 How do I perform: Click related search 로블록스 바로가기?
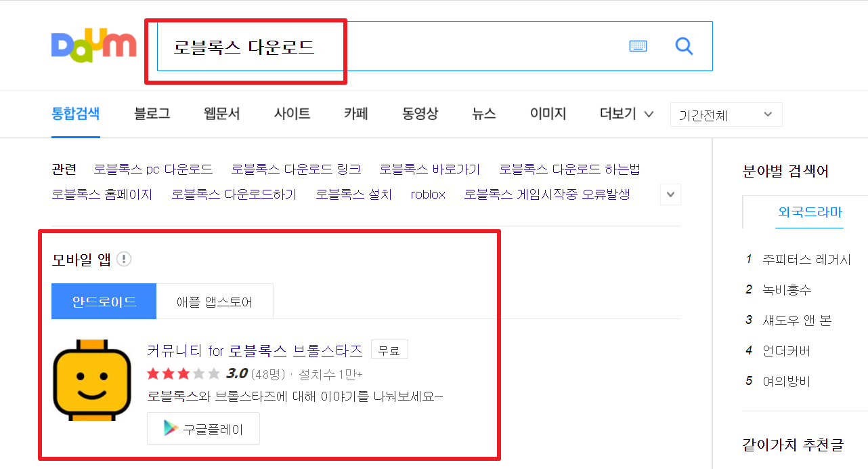pos(430,169)
